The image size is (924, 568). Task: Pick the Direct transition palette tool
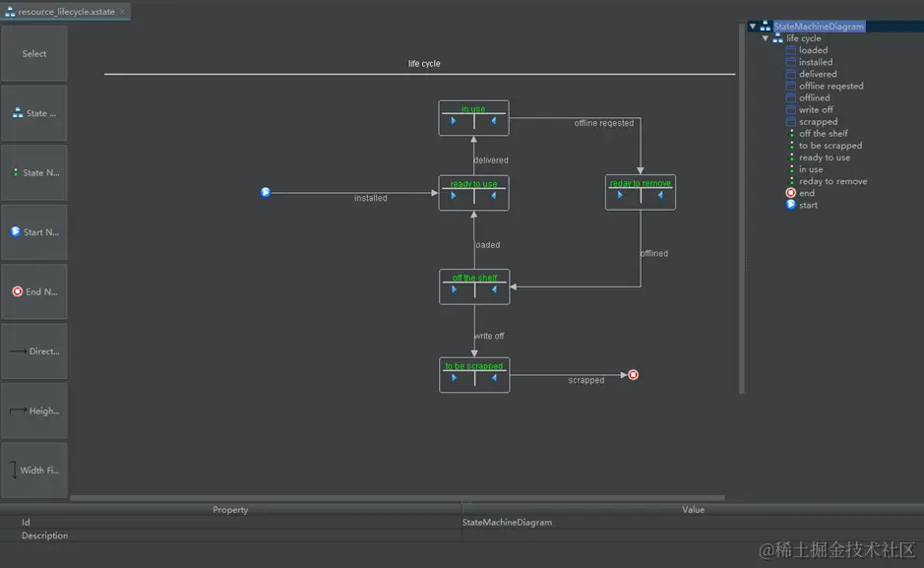(x=33, y=351)
